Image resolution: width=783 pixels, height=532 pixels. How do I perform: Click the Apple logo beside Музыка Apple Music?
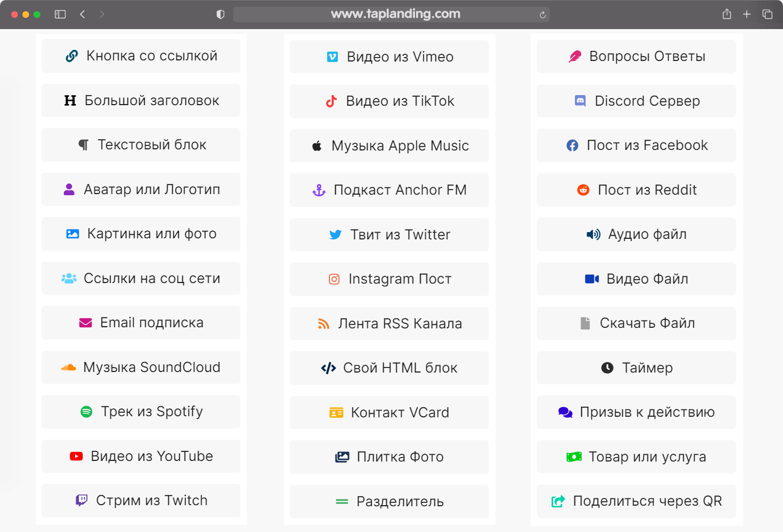coord(317,146)
